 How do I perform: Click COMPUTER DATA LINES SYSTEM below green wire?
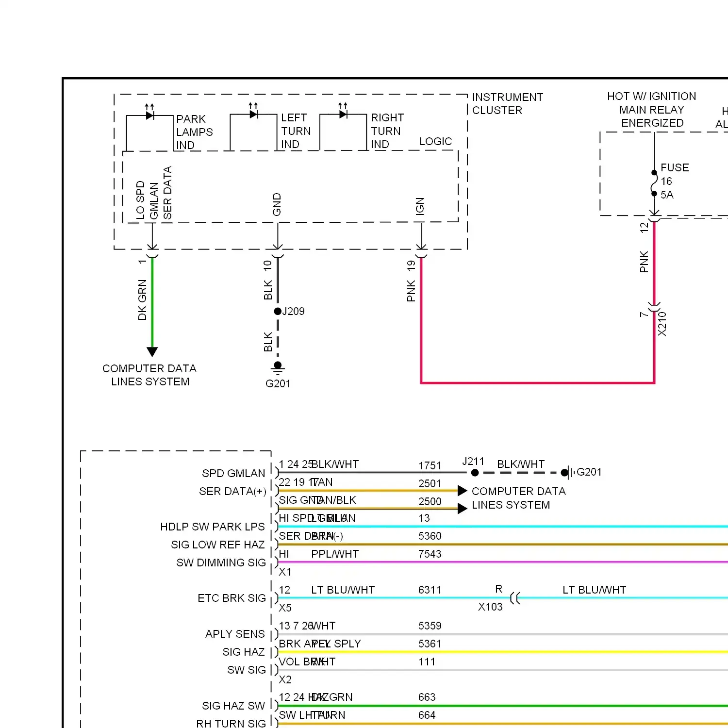[149, 375]
